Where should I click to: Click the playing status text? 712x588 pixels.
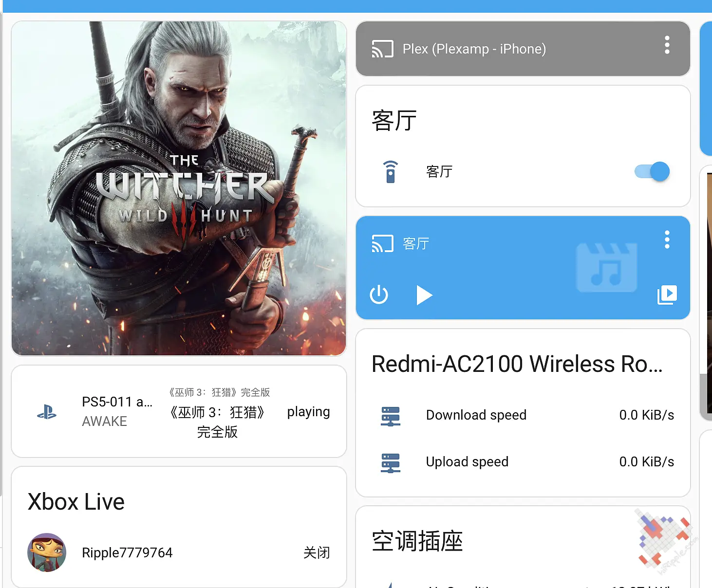click(309, 412)
